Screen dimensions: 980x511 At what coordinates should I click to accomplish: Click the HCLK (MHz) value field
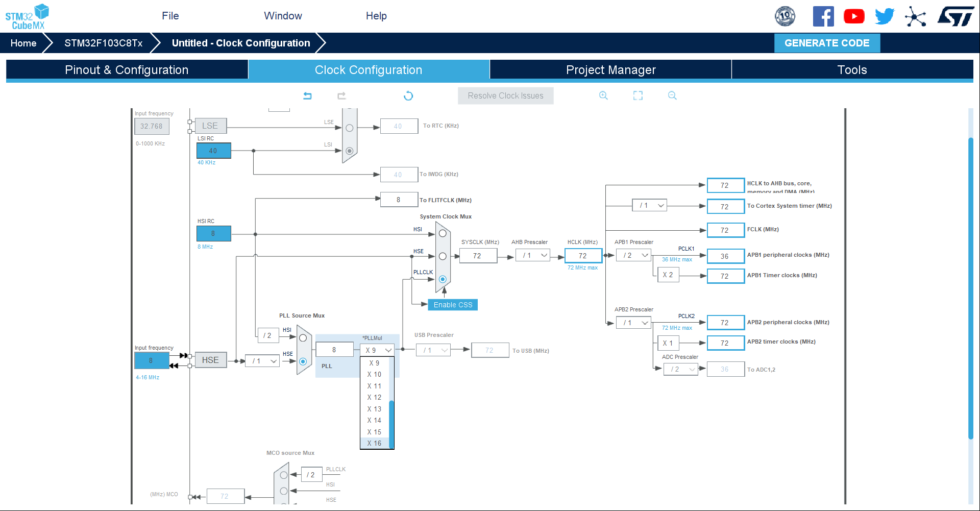pos(583,256)
